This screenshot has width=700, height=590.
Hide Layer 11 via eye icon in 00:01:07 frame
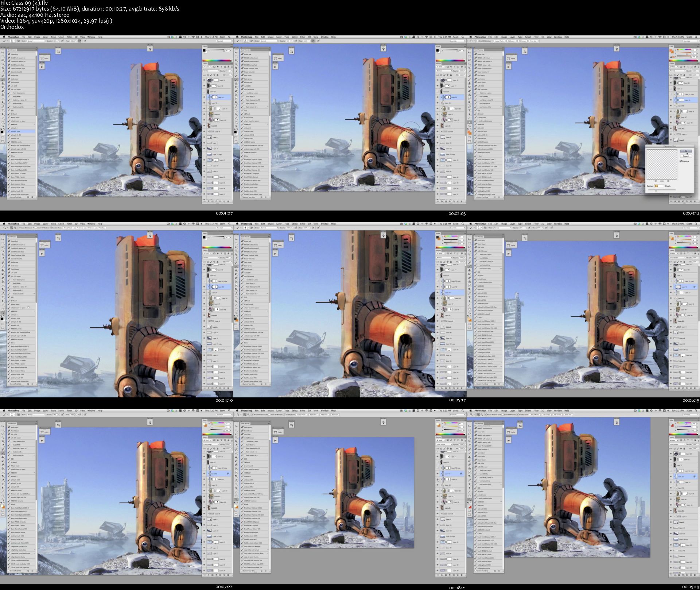point(204,86)
